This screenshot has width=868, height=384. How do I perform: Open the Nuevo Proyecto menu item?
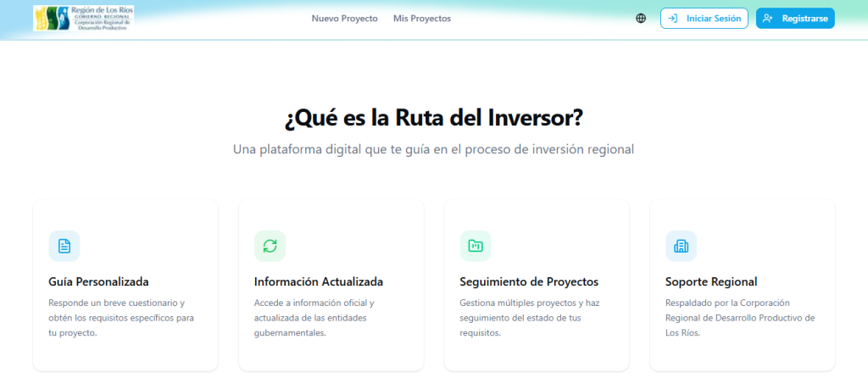[344, 18]
